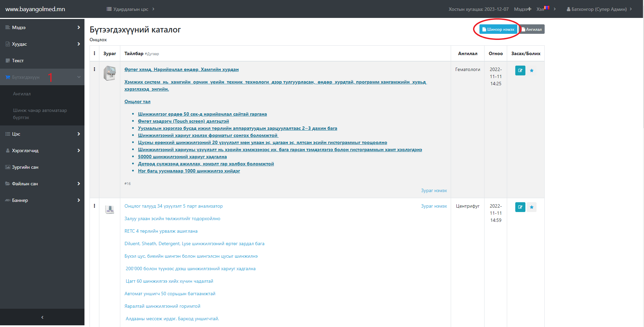Click the Ангилал button near page title
Screen dimensions: 644x327
point(532,29)
